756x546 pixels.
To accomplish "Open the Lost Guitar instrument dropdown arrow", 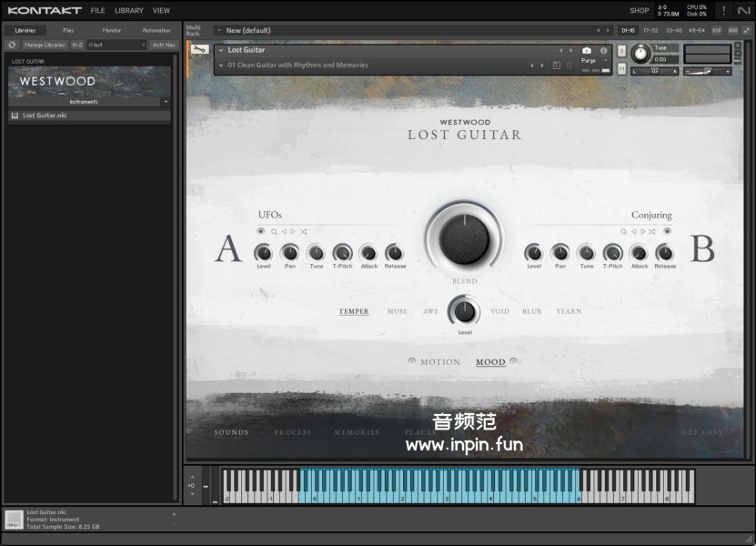I will [x=221, y=50].
